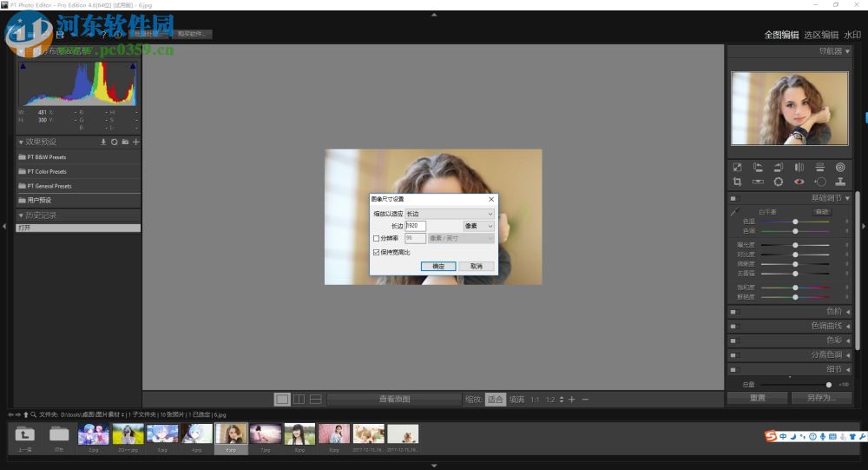The image size is (868, 470).
Task: Toggle the 基础调节 panel switch
Action: [x=734, y=199]
